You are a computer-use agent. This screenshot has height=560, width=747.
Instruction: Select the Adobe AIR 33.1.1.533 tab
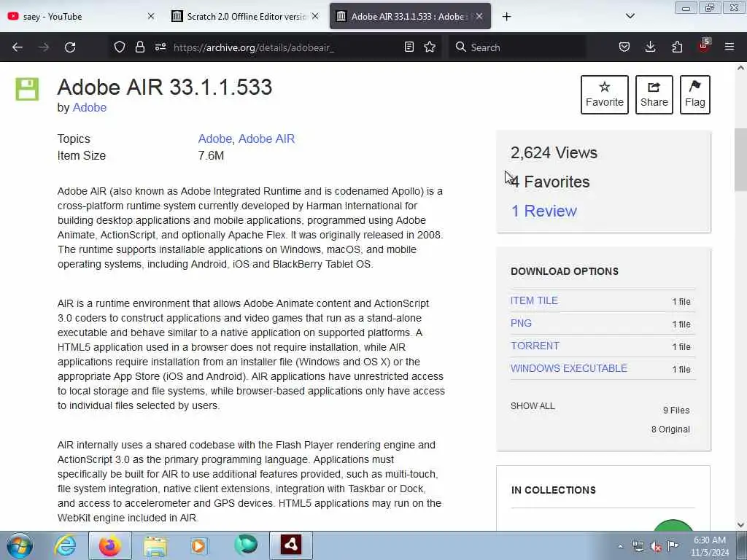coord(410,16)
